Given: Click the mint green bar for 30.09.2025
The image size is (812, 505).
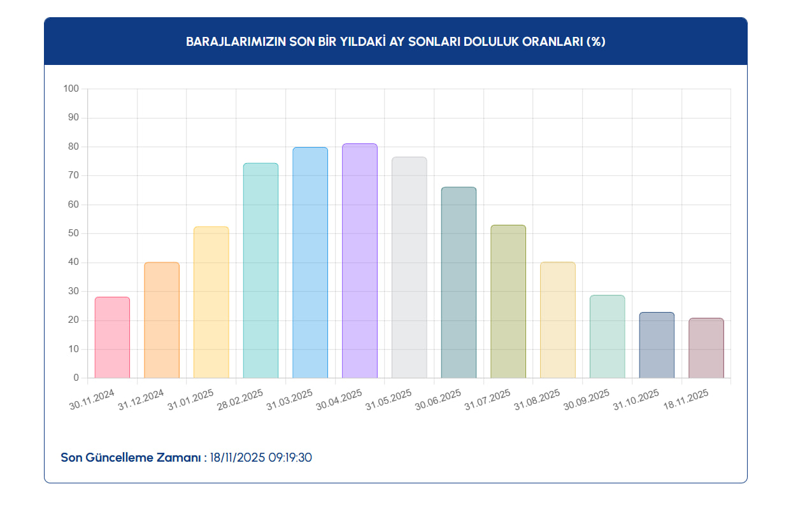Looking at the screenshot, I should (607, 337).
